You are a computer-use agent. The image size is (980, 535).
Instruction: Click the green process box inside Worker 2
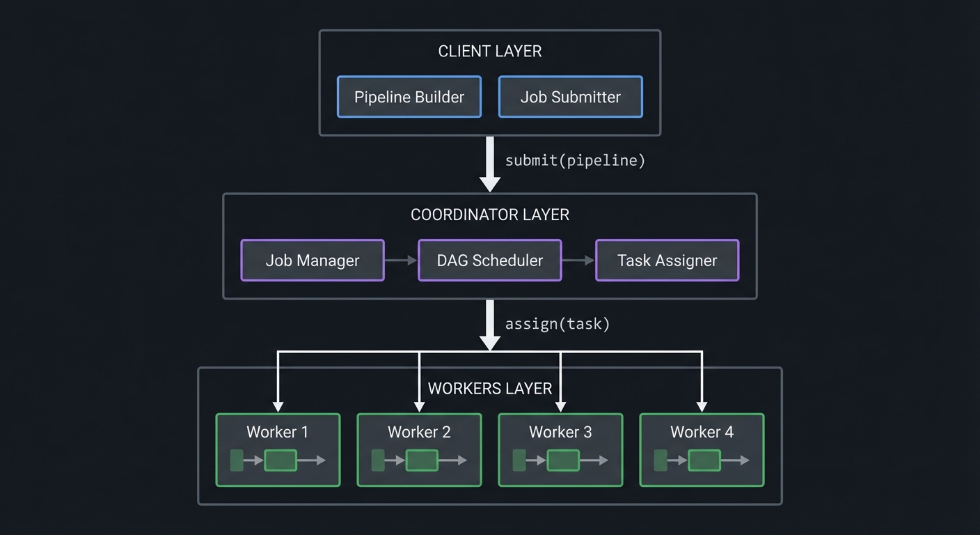point(422,460)
